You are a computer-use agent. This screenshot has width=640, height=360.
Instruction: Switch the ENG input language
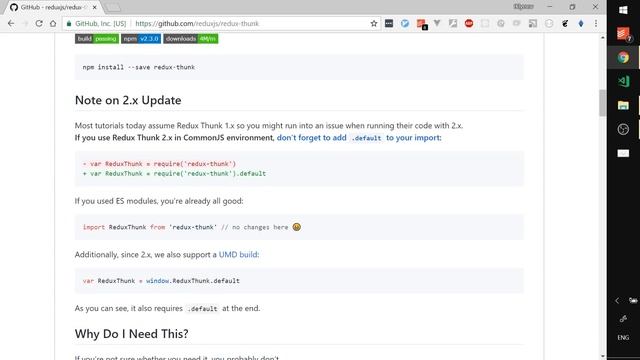click(x=623, y=338)
